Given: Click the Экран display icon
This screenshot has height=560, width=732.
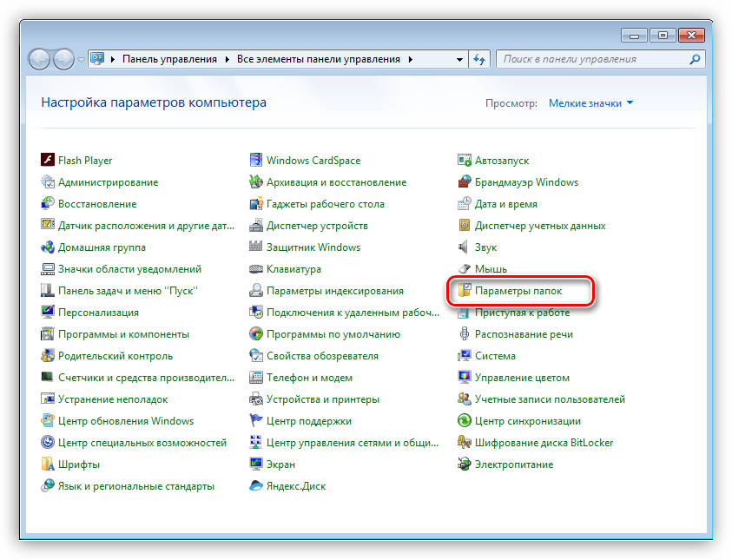Looking at the screenshot, I should tap(256, 464).
